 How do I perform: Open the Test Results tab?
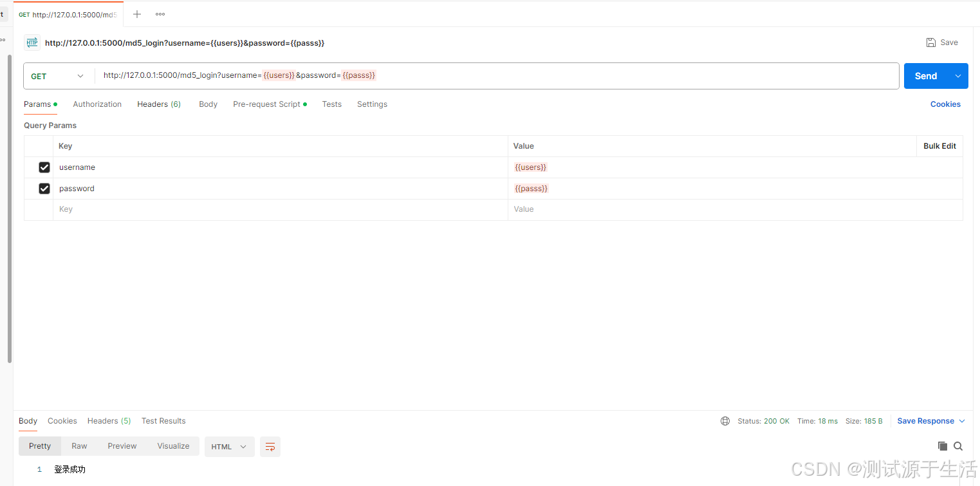tap(163, 420)
